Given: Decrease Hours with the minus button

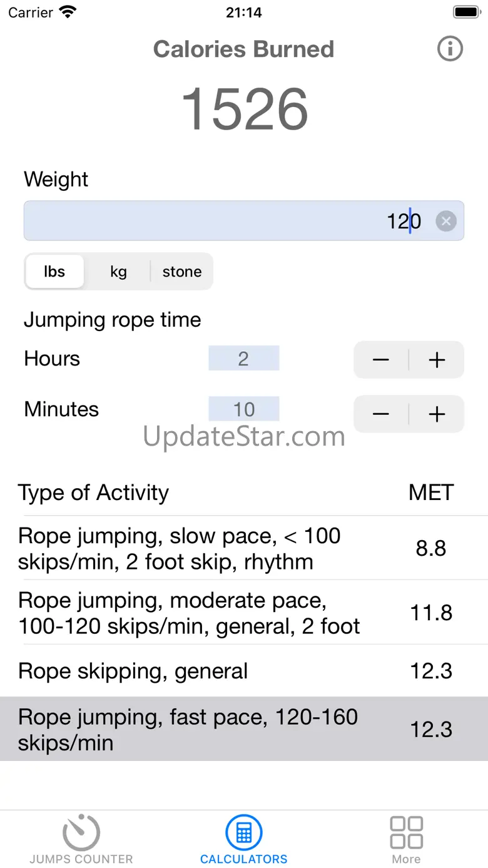Looking at the screenshot, I should point(381,360).
